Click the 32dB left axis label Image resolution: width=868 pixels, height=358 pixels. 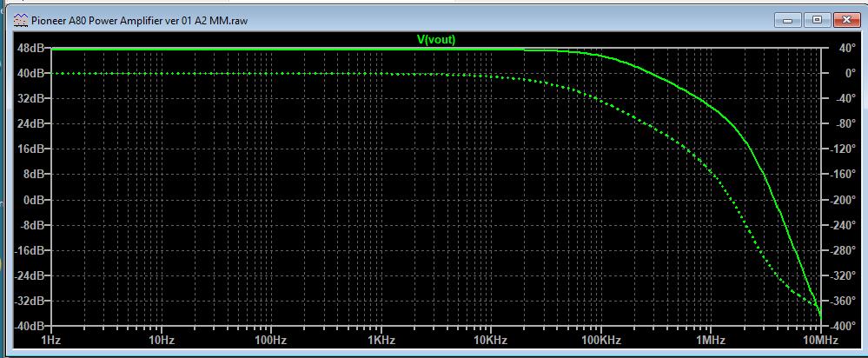(33, 98)
